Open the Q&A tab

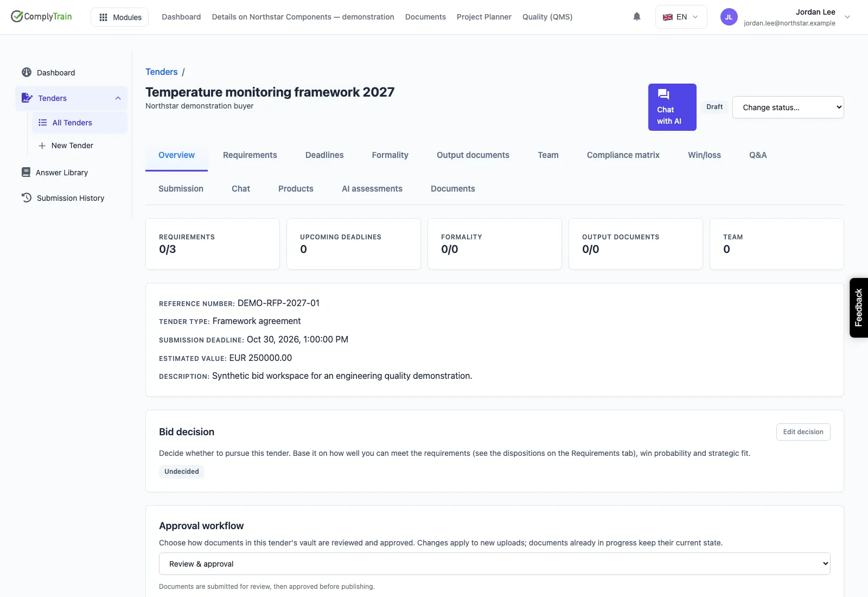[x=758, y=155]
